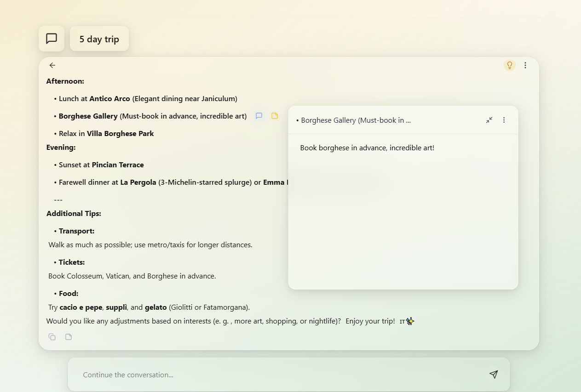The height and width of the screenshot is (392, 581).
Task: Click the blue comment icon beside Borghese Gallery
Action: (259, 116)
